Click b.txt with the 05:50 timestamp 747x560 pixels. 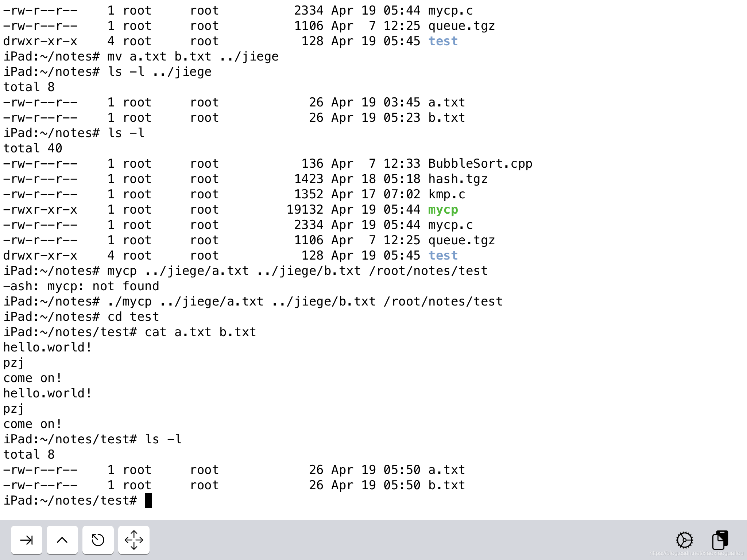447,485
